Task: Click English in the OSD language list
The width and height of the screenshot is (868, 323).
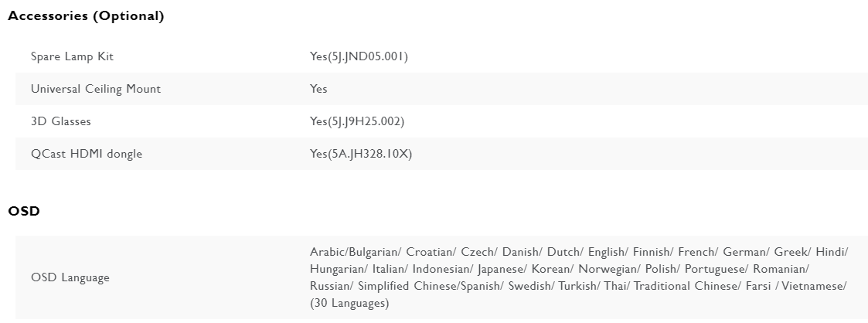Action: click(x=606, y=252)
